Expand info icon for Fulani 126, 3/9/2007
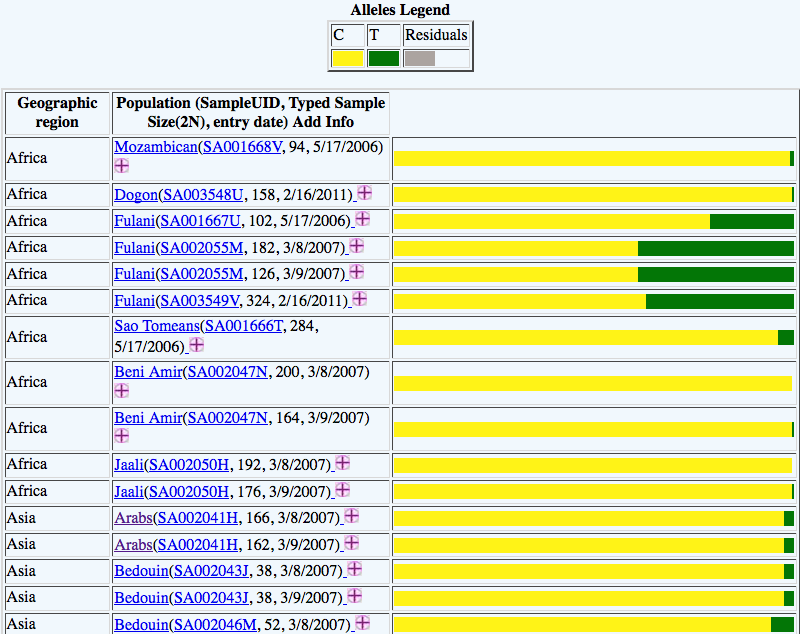This screenshot has width=800, height=634. click(357, 272)
